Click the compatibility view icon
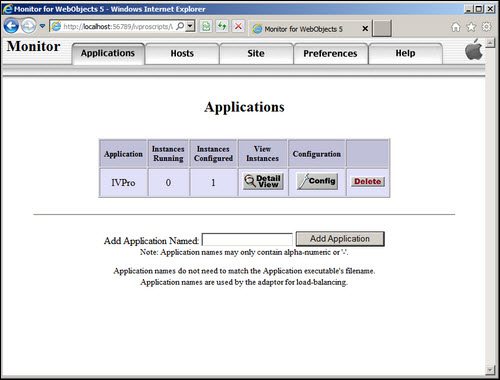500x380 pixels. click(x=206, y=26)
